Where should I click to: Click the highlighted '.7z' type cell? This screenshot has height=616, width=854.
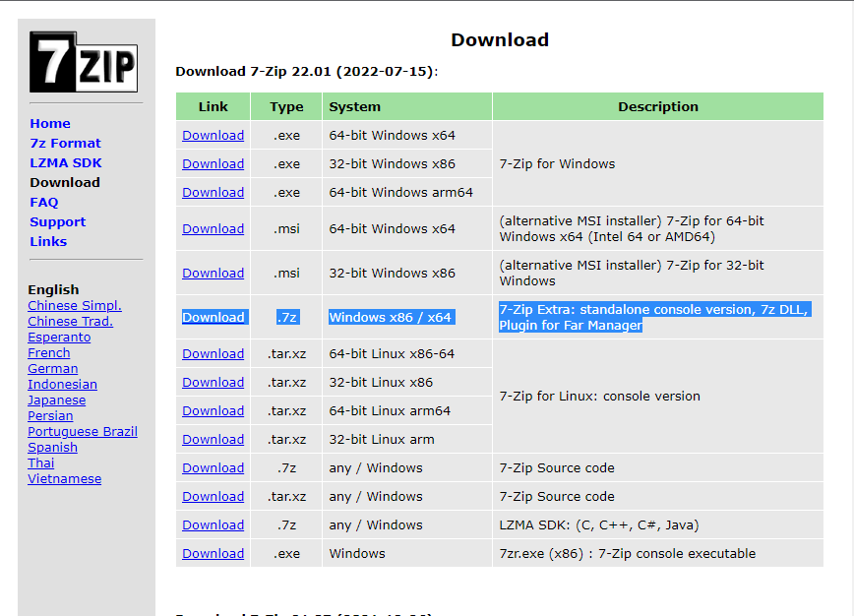(x=287, y=317)
